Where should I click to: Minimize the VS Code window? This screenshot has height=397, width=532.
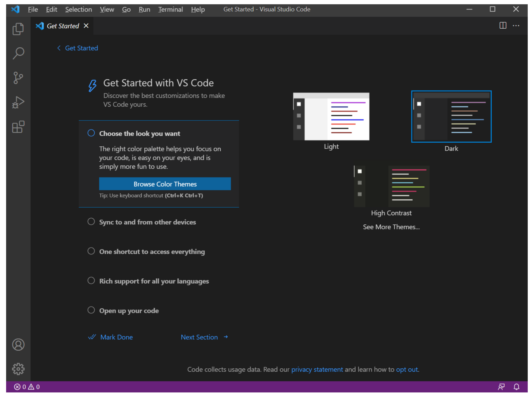pos(469,9)
